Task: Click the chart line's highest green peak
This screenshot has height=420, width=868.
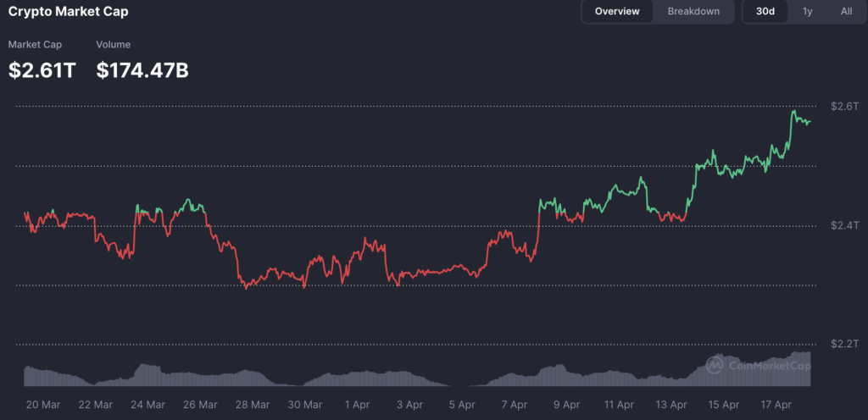Action: click(x=794, y=111)
